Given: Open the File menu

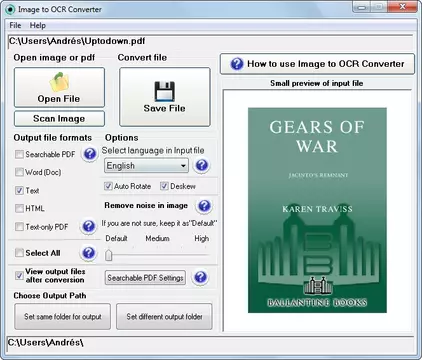Looking at the screenshot, I should pos(15,25).
